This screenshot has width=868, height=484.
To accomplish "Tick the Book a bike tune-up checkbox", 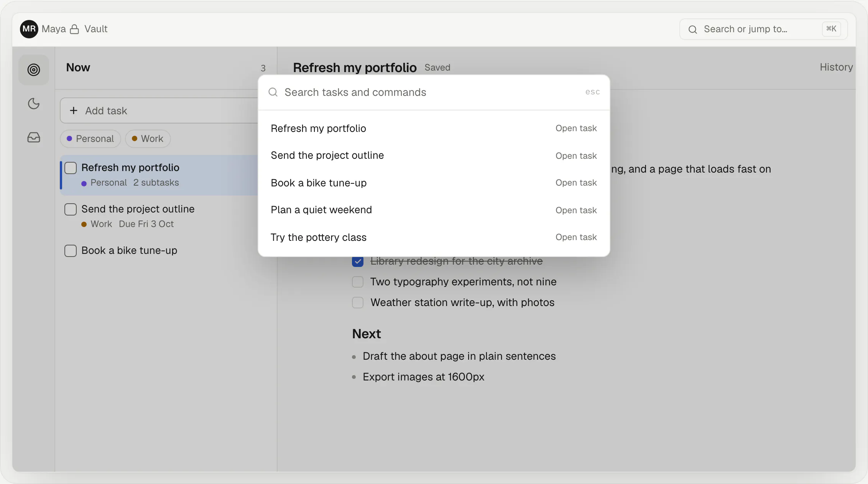I will 71,251.
